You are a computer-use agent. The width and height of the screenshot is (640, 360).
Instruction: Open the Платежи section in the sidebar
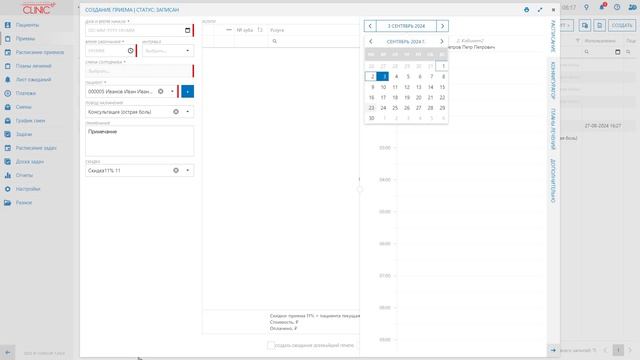[x=25, y=93]
